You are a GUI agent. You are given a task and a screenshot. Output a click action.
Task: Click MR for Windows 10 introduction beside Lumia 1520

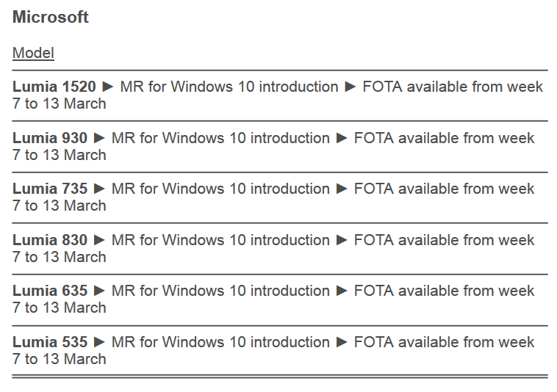(229, 87)
